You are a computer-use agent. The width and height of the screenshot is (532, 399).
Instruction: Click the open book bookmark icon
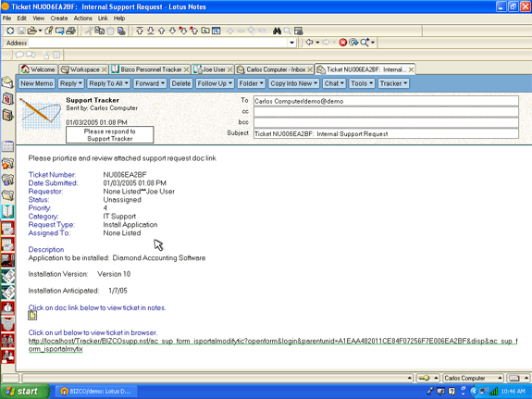[7, 211]
